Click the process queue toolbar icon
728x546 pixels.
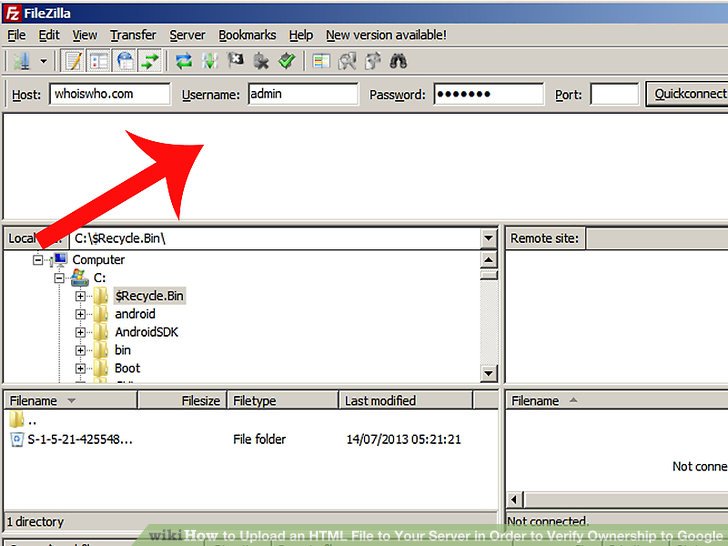pyautogui.click(x=210, y=61)
